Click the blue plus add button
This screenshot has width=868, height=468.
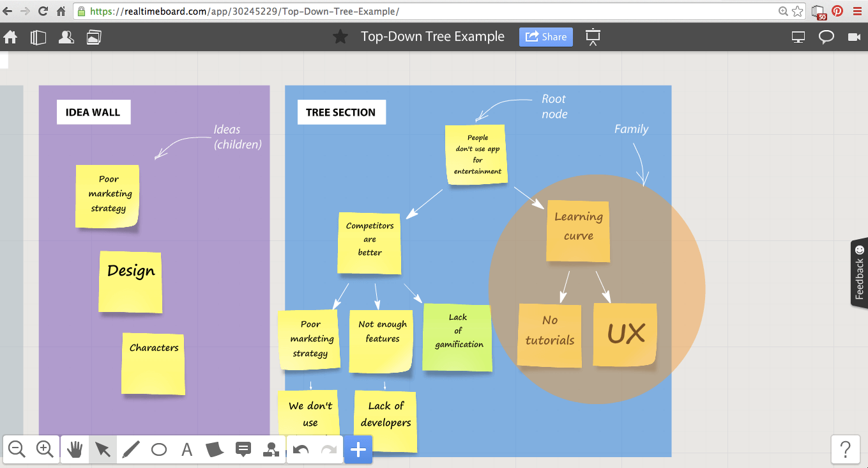(x=358, y=449)
